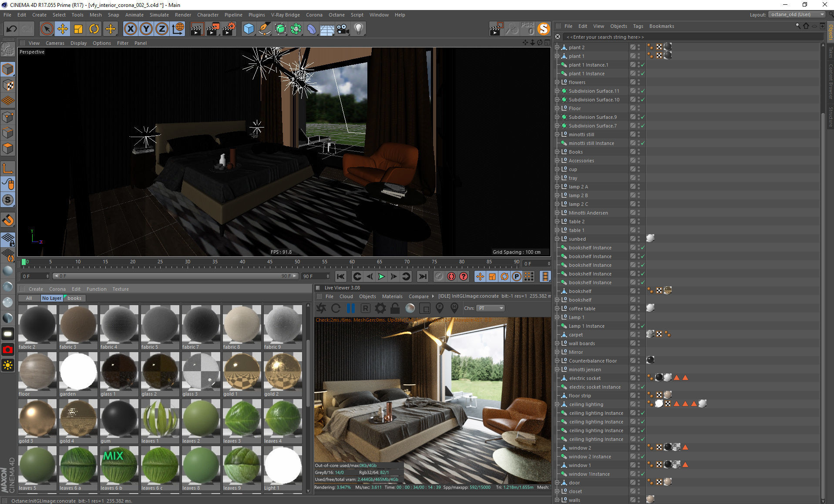Select the books layer filter
This screenshot has height=504, width=834.
click(x=74, y=298)
